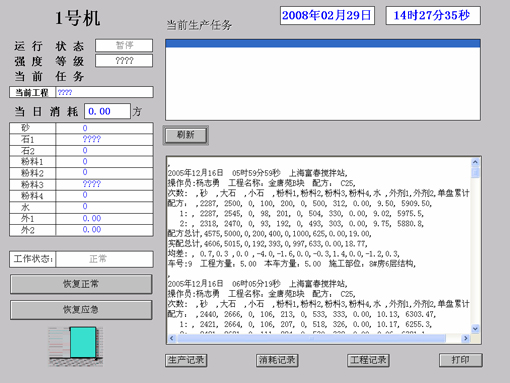Screen dimensions: 510x383
Task: Click the 刷新 refresh button
Action: tap(186, 135)
